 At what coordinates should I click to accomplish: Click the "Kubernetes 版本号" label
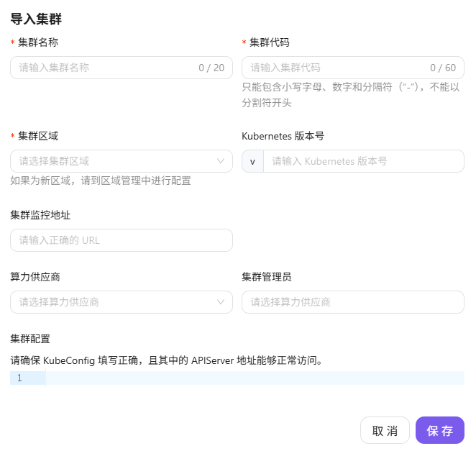point(283,136)
